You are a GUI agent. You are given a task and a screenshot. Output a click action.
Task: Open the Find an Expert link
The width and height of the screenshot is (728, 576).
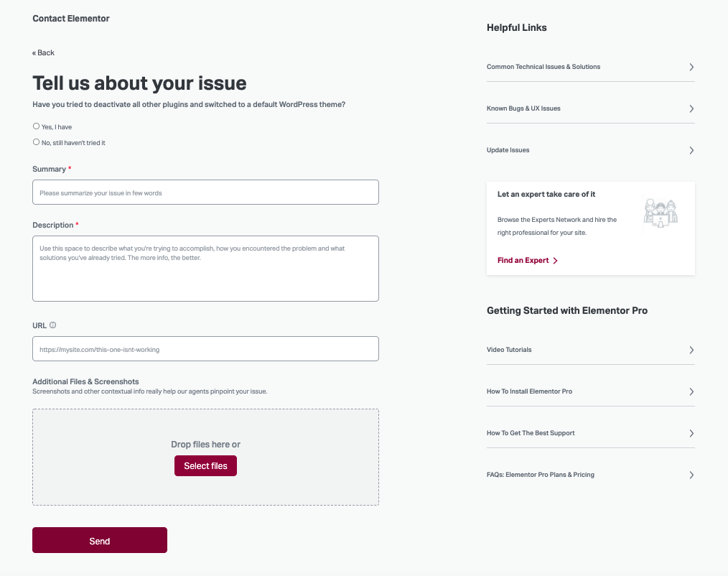click(x=523, y=261)
